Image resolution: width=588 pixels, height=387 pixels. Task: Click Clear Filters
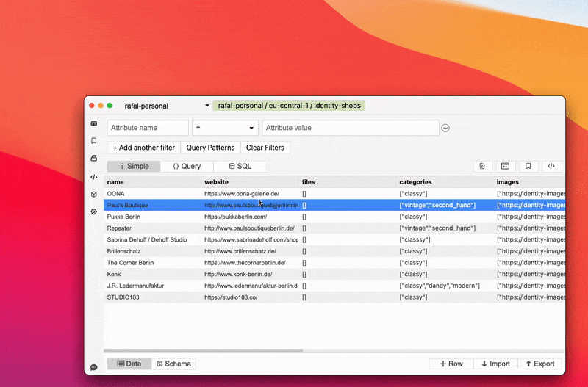265,148
